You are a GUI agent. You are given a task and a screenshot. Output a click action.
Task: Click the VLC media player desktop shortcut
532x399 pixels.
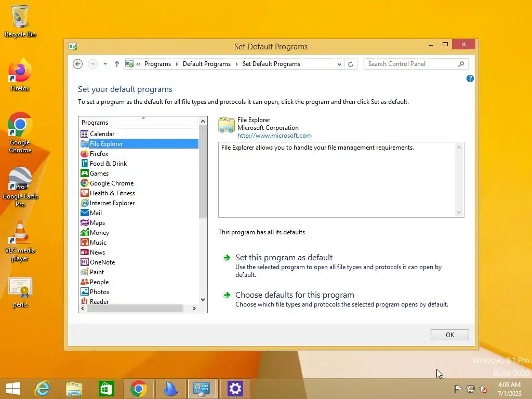pyautogui.click(x=20, y=241)
